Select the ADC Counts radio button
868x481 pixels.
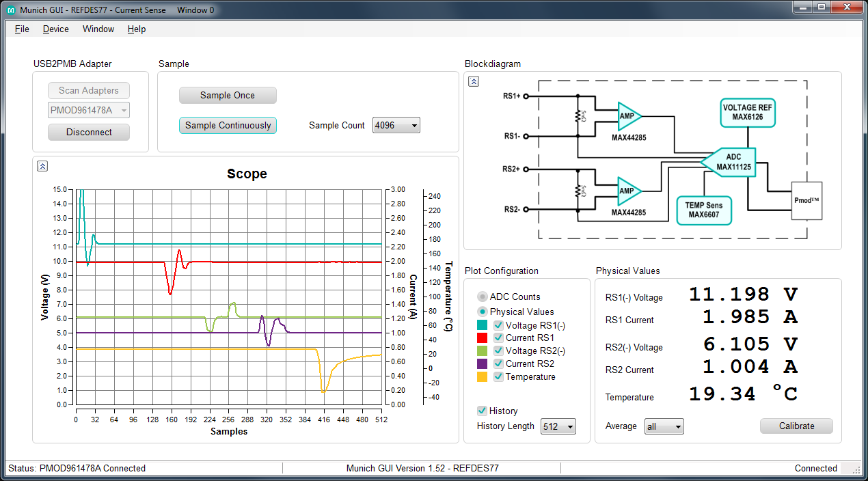(483, 297)
